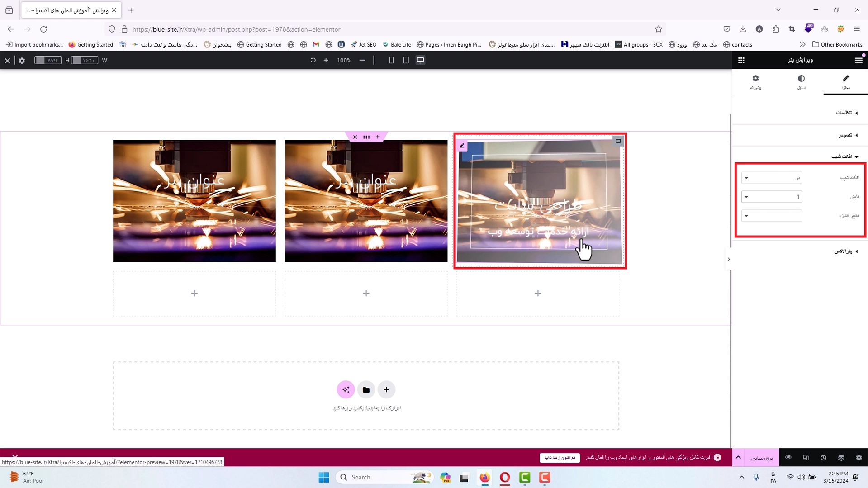Screen dimensions: 868x488
Task: Switch to mobile device preview
Action: tap(391, 60)
